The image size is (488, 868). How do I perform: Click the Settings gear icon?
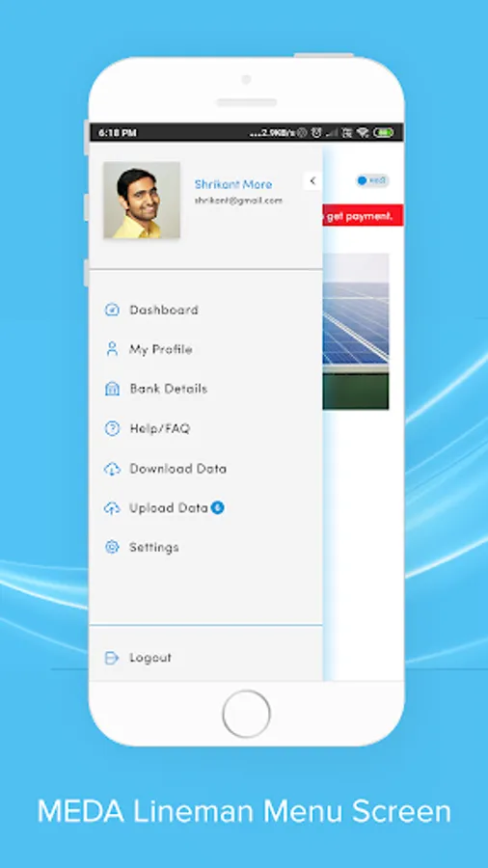tap(112, 548)
